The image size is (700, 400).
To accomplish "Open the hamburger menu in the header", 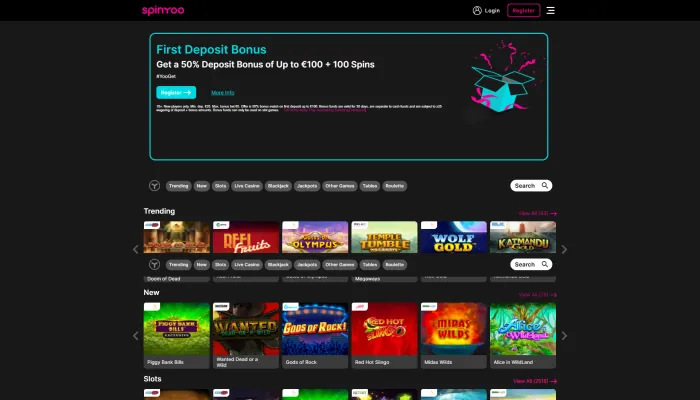I will (x=550, y=10).
